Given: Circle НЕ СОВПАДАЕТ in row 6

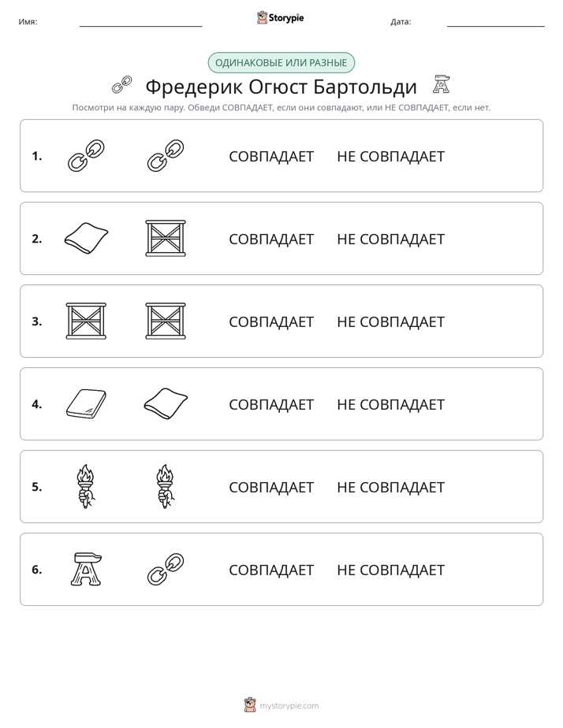Looking at the screenshot, I should (x=390, y=570).
